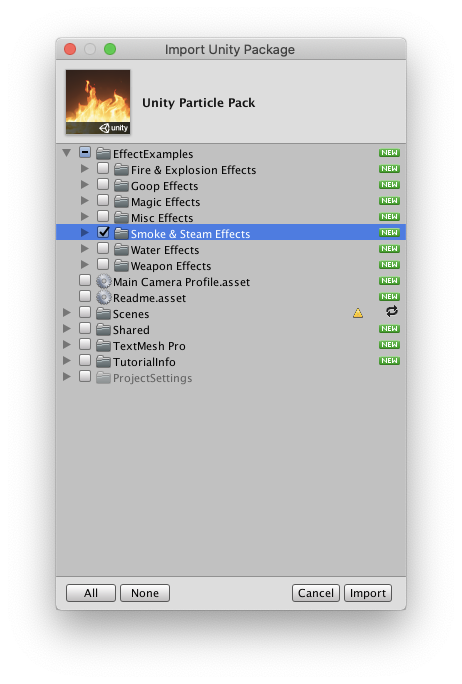Expand the Magic Effects folder
Screen dimensions: 462x684
[85, 201]
